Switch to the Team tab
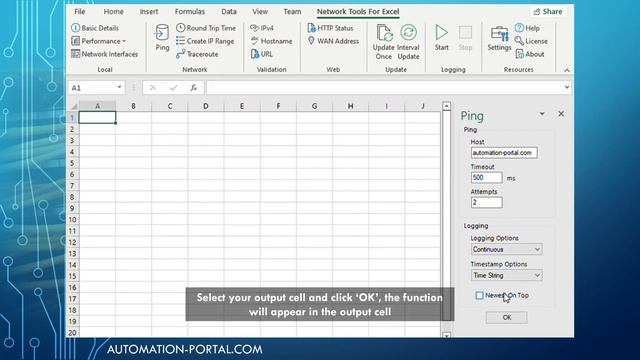 pos(292,11)
